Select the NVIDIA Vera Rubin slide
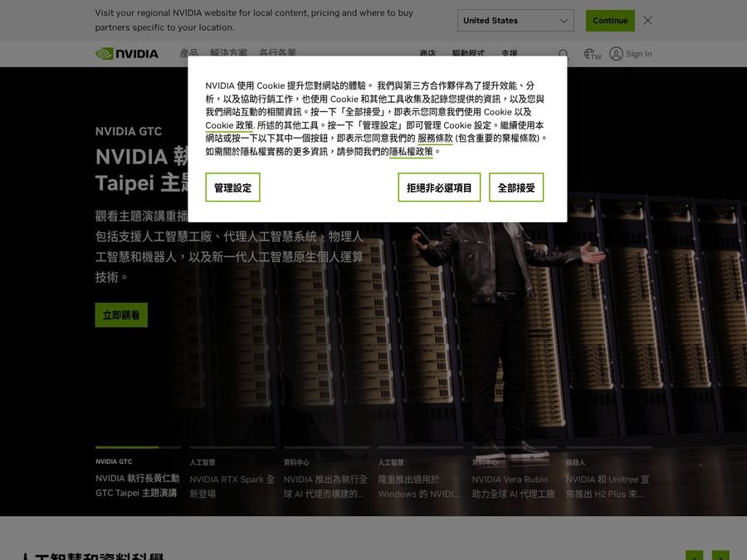 [515, 474]
